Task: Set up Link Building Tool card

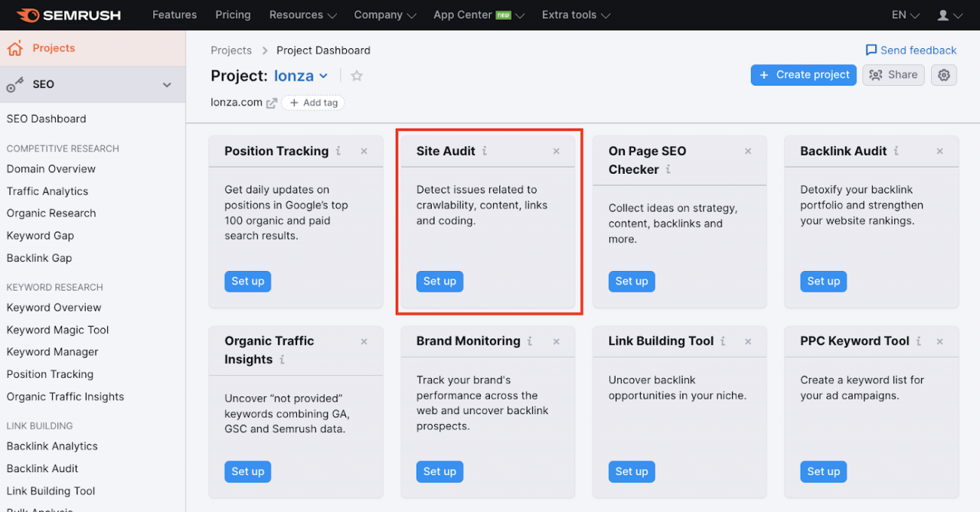Action: pyautogui.click(x=632, y=471)
